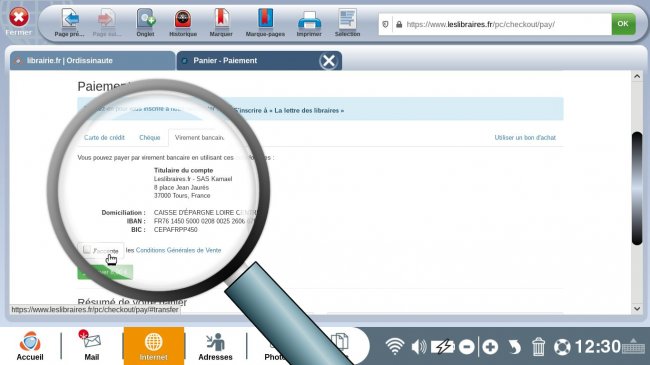The height and width of the screenshot is (365, 650).
Task: Tick the J'accepte conditions checkbox
Action: pos(86,250)
